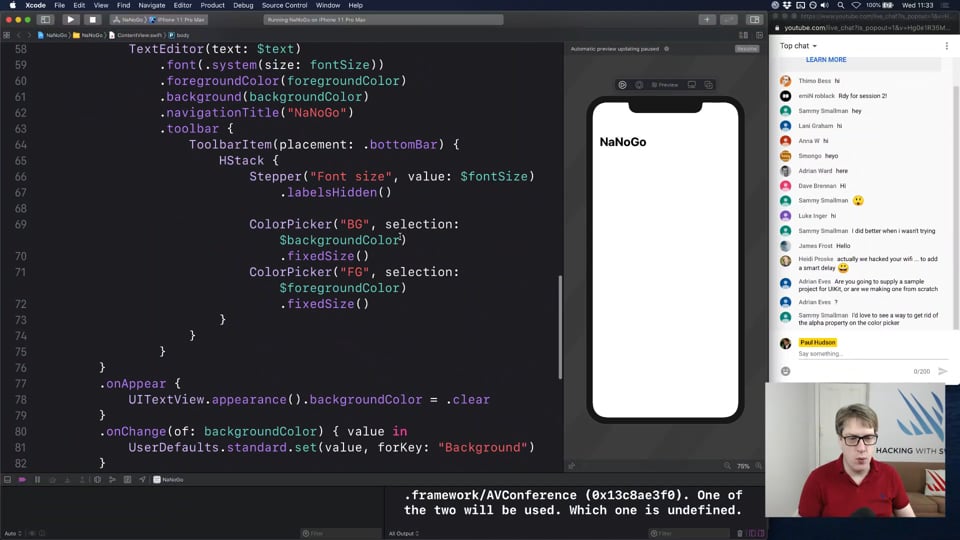Open environment overrides icon
Screen dimensions: 960x540
coord(127,479)
